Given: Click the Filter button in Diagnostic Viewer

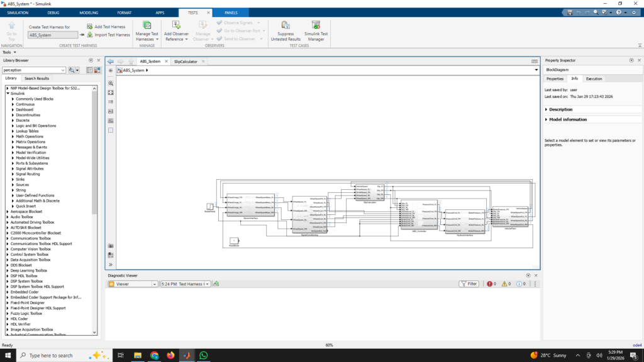Looking at the screenshot, I should click(469, 284).
